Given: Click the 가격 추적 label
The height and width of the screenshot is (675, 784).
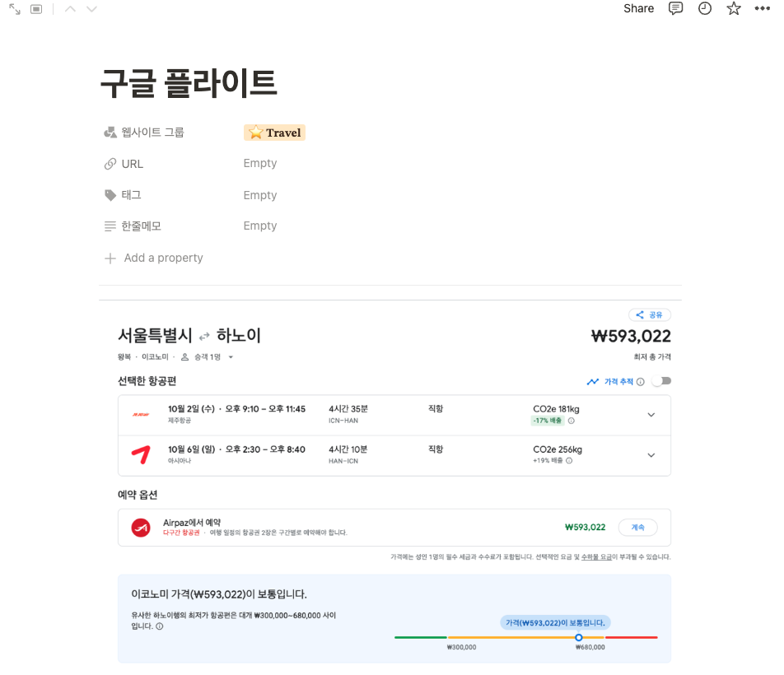Looking at the screenshot, I should [x=618, y=382].
